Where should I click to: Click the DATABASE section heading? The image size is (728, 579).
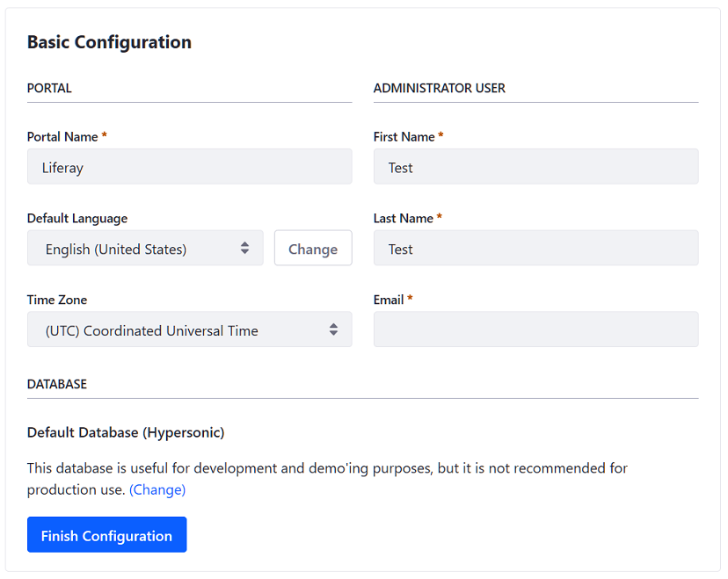click(x=57, y=384)
